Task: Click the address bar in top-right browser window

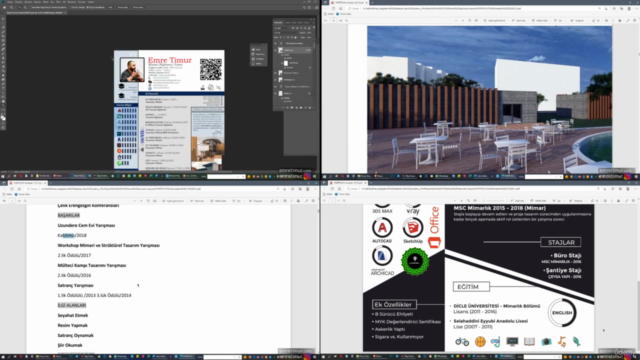Action: (x=478, y=8)
